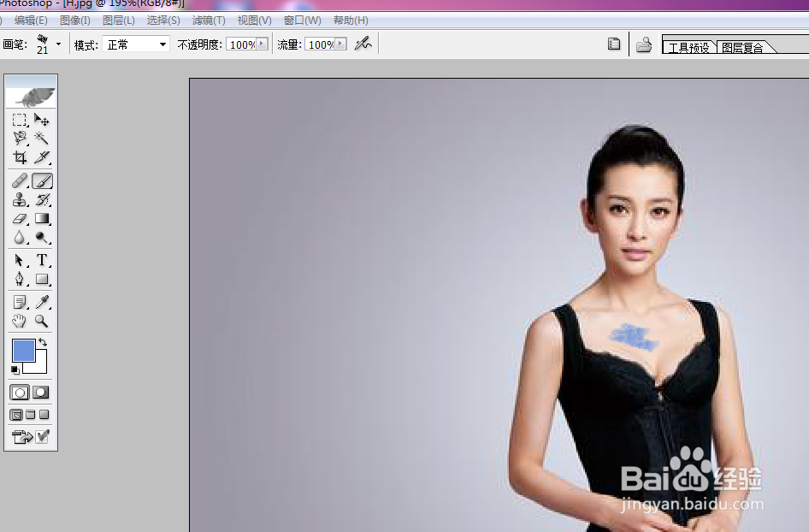Reset to default black and white colors
Image resolution: width=809 pixels, height=532 pixels.
15,369
